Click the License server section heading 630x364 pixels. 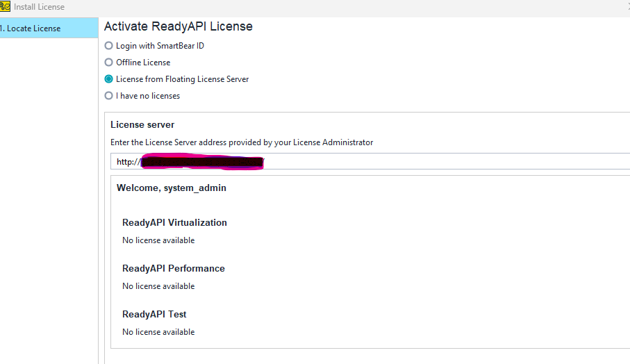coord(142,125)
